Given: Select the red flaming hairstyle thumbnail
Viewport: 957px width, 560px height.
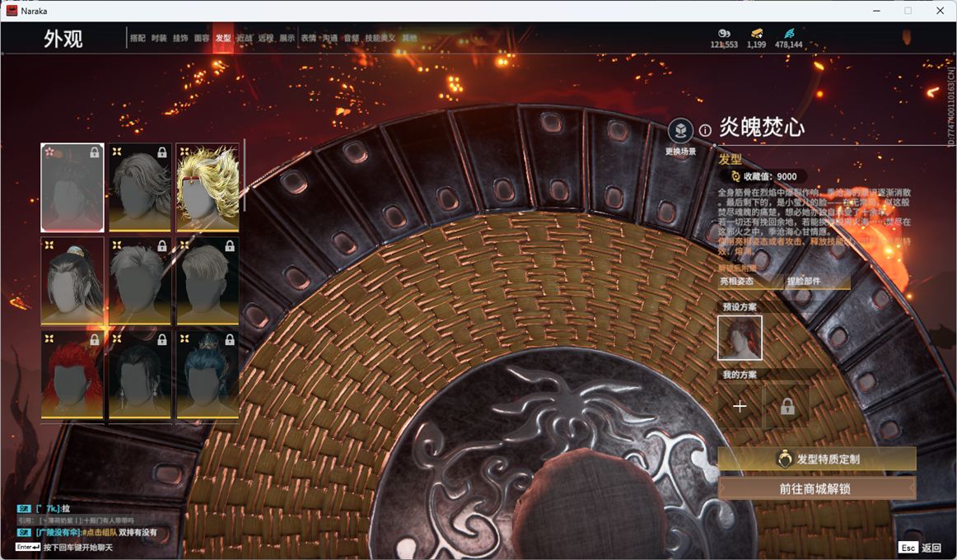Looking at the screenshot, I should (x=72, y=375).
